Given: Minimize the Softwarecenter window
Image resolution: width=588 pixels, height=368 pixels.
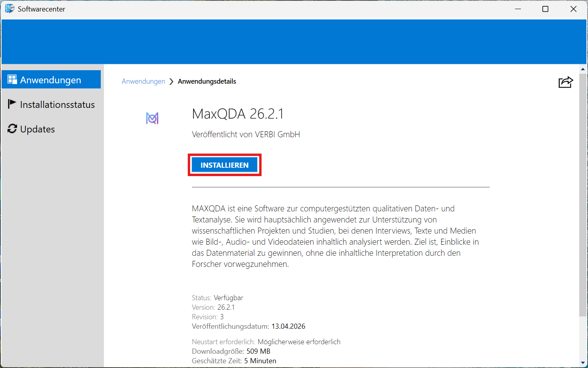Looking at the screenshot, I should click(518, 9).
